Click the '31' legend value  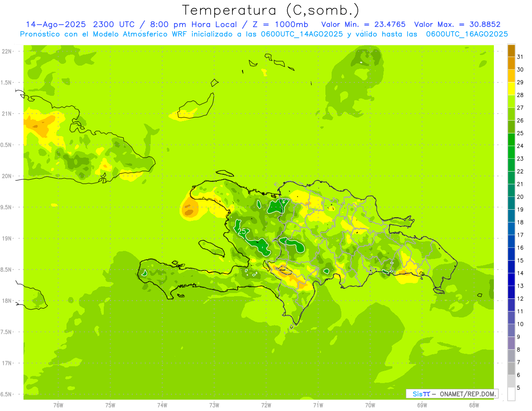click(520, 57)
